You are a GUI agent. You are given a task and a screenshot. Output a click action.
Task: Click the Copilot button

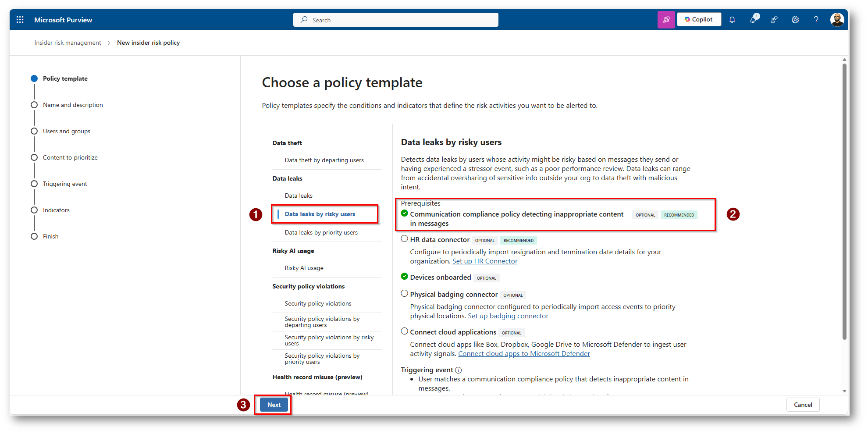click(x=699, y=20)
